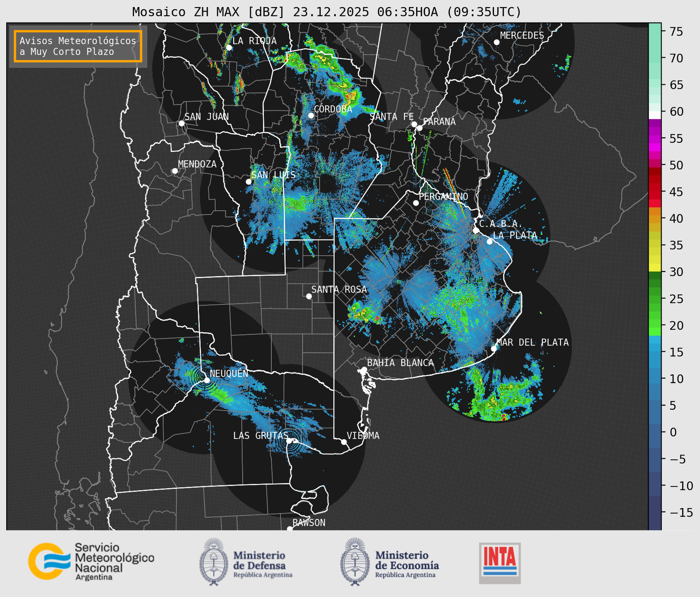This screenshot has width=700, height=597.
Task: Click the Las Grutas marker dot
Action: (289, 440)
